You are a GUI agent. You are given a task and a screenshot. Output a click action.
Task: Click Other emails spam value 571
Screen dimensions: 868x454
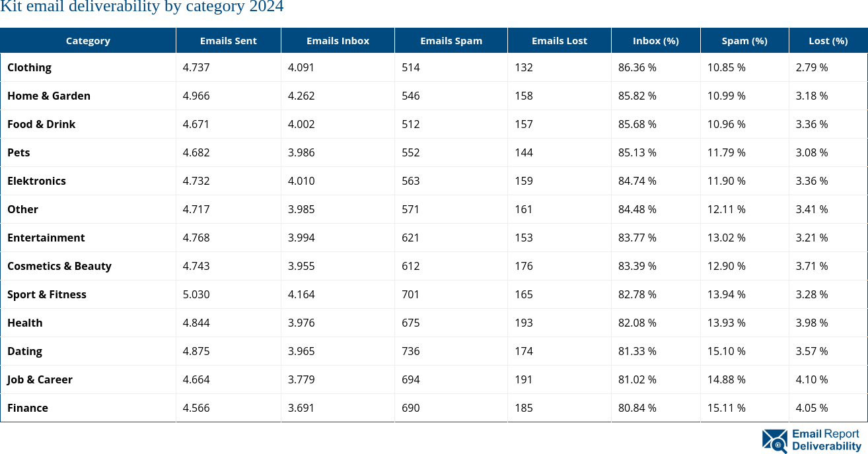410,209
